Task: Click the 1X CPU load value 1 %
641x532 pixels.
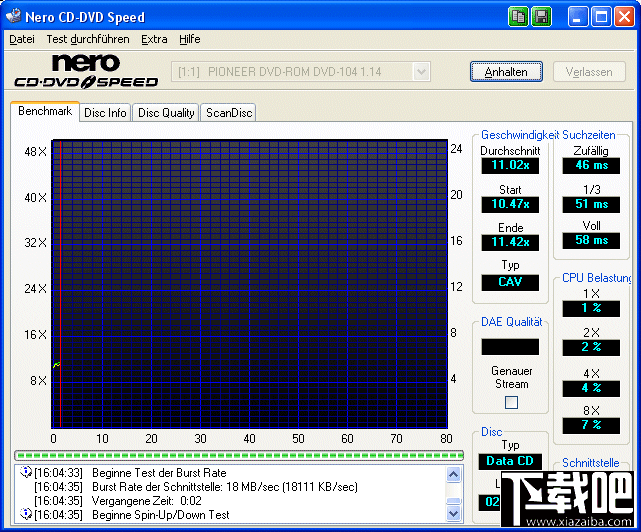Action: [591, 308]
